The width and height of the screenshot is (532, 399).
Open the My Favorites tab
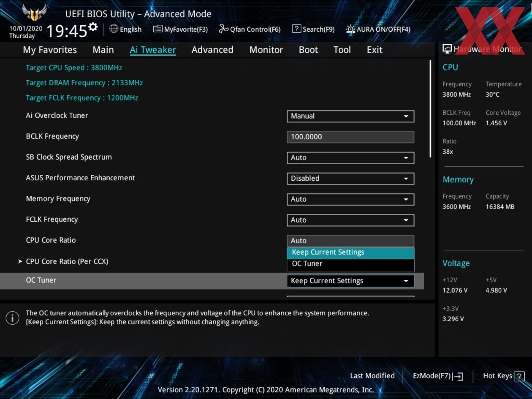click(50, 50)
